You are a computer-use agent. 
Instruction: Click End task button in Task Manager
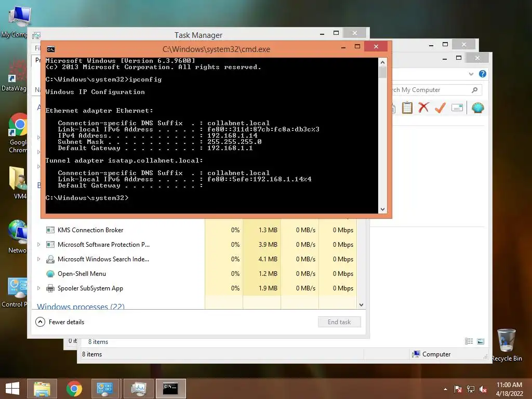(x=339, y=322)
